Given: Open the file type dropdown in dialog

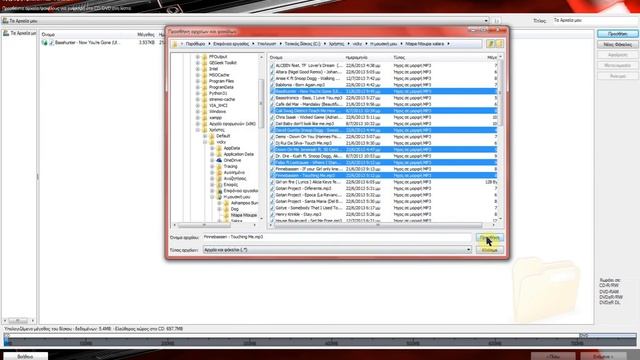Looking at the screenshot, I should click(468, 250).
